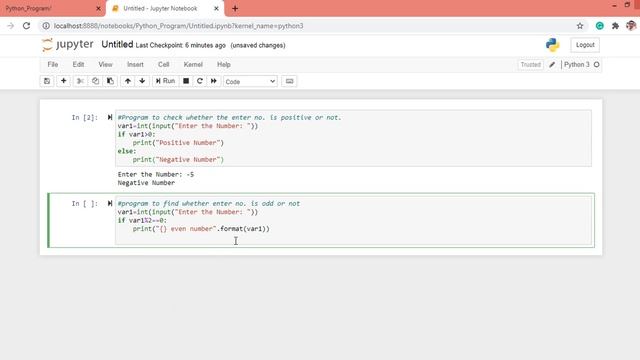This screenshot has width=640, height=360.
Task: Open the Extensions puzzle piece icon
Action: click(x=615, y=26)
